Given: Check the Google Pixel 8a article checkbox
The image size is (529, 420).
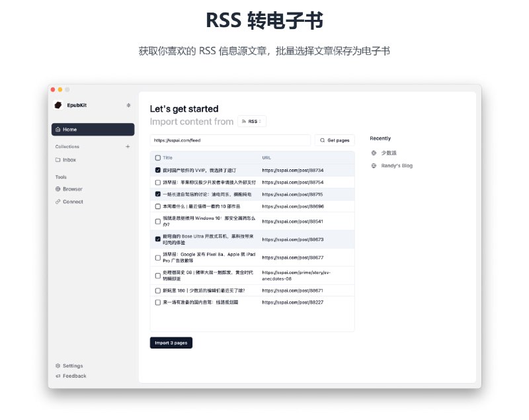Looking at the screenshot, I should [x=157, y=257].
